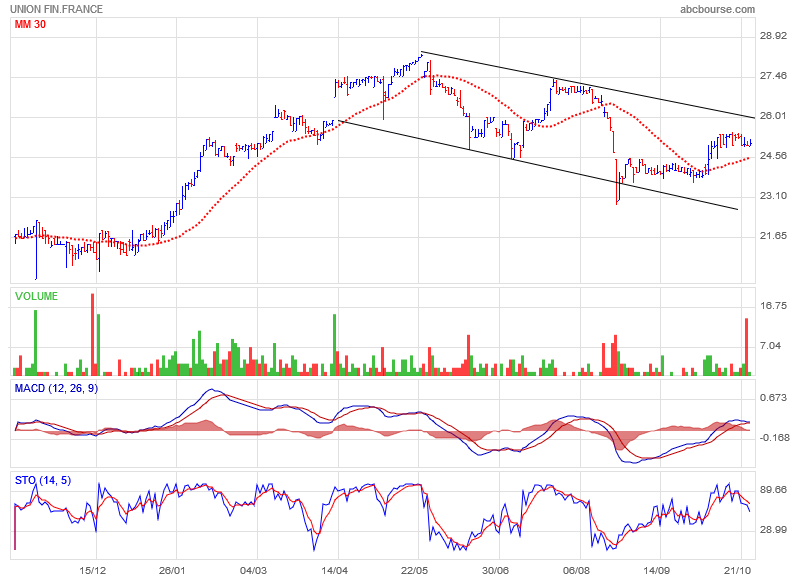Select the MM 30 moving average legend
Image resolution: width=800 pixels, height=580 pixels.
coord(30,24)
